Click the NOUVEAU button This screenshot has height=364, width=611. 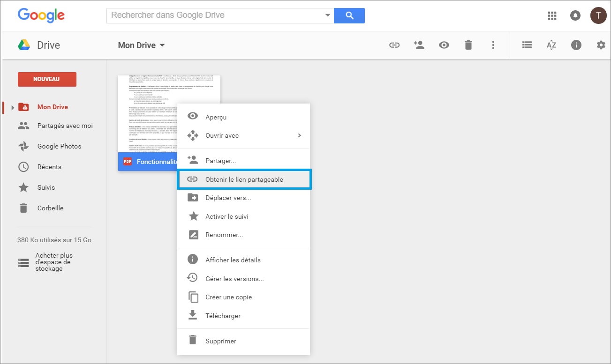point(47,79)
